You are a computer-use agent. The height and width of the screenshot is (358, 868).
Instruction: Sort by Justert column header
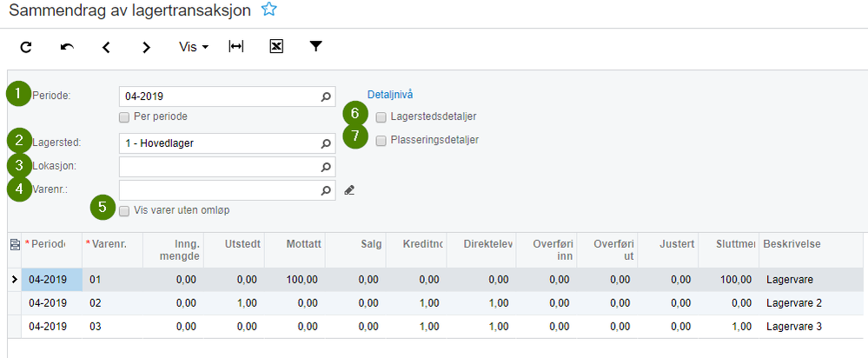(668, 250)
